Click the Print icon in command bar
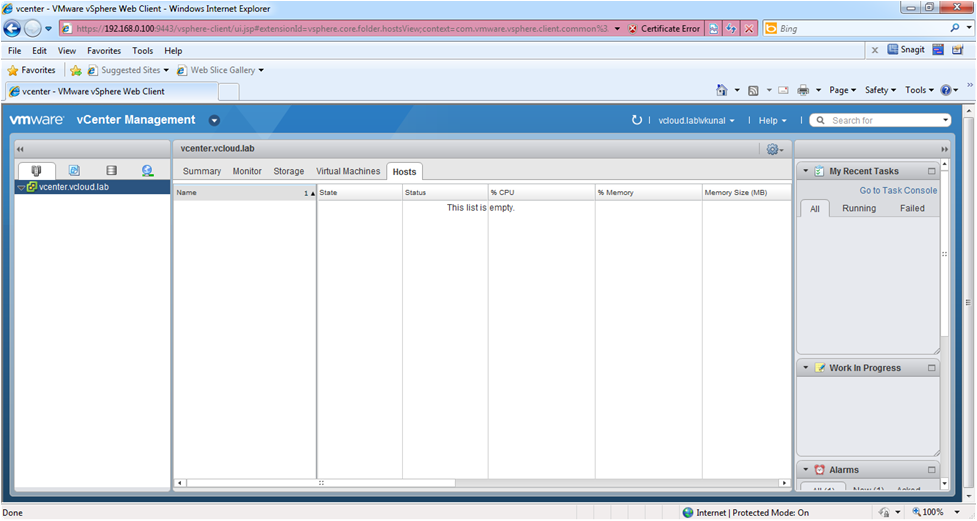The image size is (977, 521). click(803, 90)
